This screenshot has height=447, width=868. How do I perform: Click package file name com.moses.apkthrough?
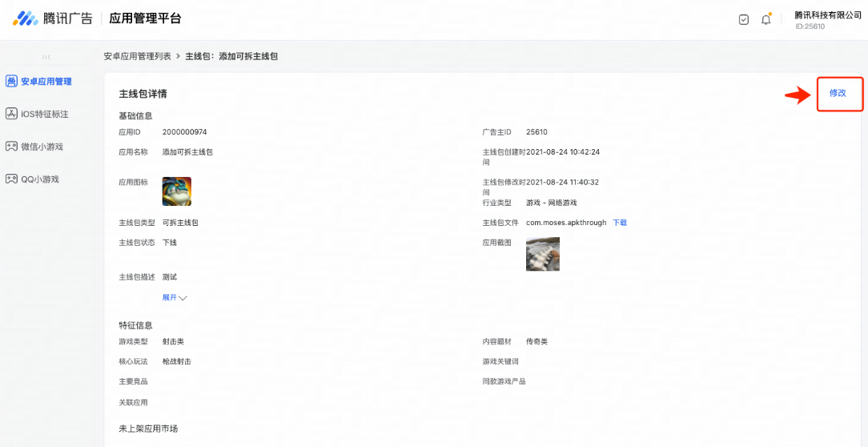[566, 223]
